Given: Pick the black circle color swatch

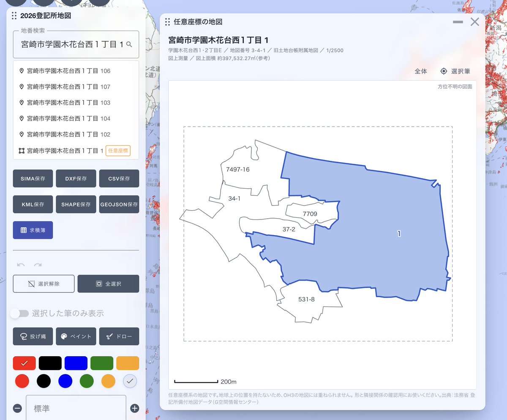Looking at the screenshot, I should 44,381.
